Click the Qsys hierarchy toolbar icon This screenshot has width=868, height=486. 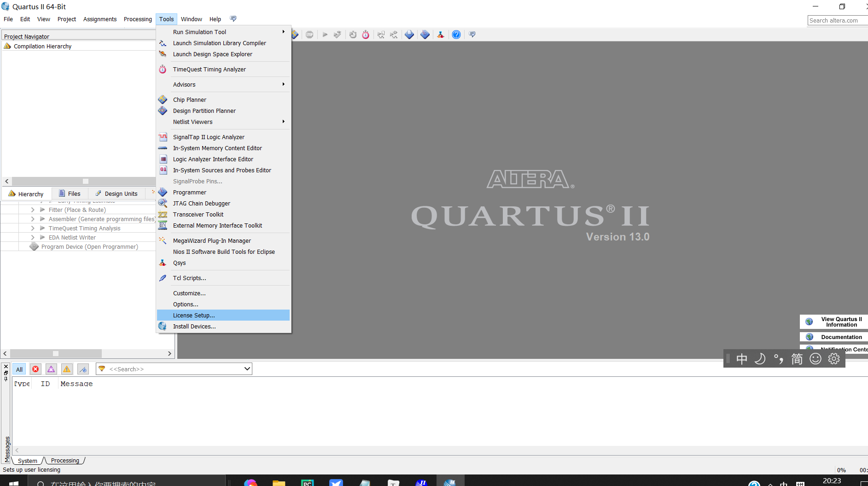coord(441,35)
